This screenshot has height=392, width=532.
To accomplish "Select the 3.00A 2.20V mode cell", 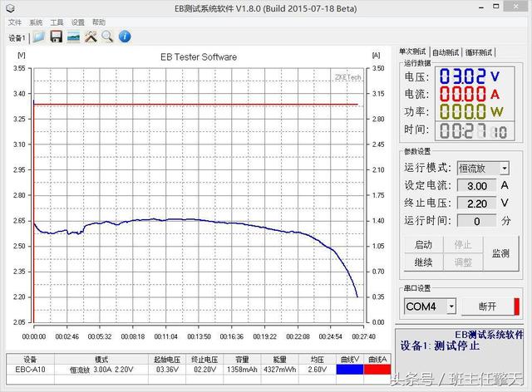I will click(101, 370).
